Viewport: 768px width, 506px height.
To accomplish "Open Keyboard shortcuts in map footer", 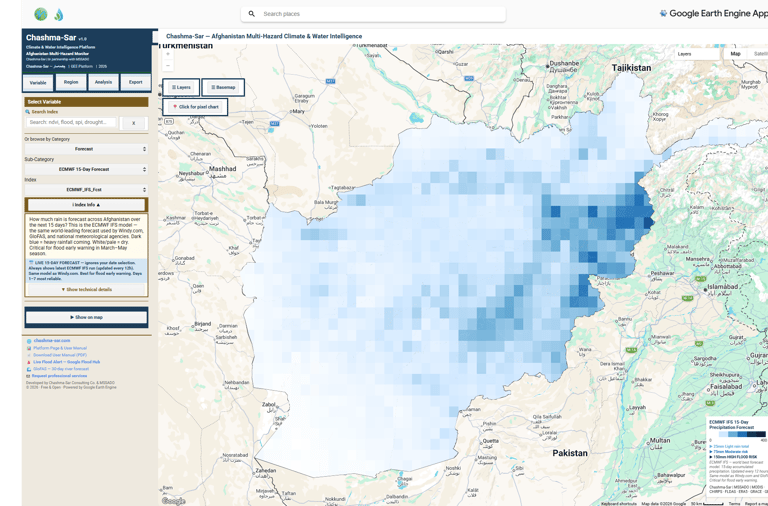I will click(x=619, y=504).
